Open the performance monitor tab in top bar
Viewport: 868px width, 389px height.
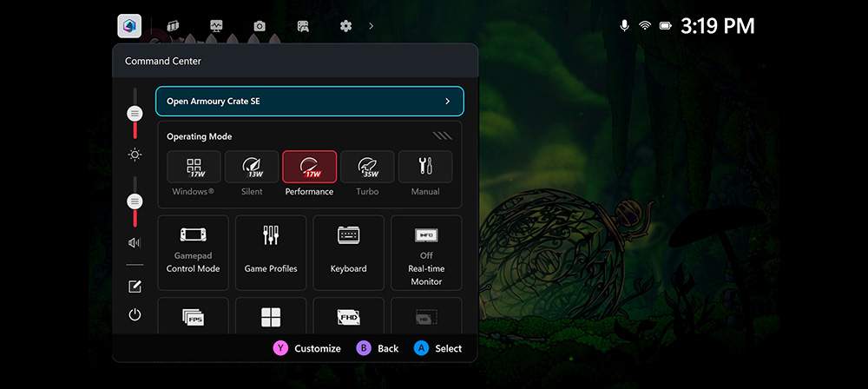point(216,26)
